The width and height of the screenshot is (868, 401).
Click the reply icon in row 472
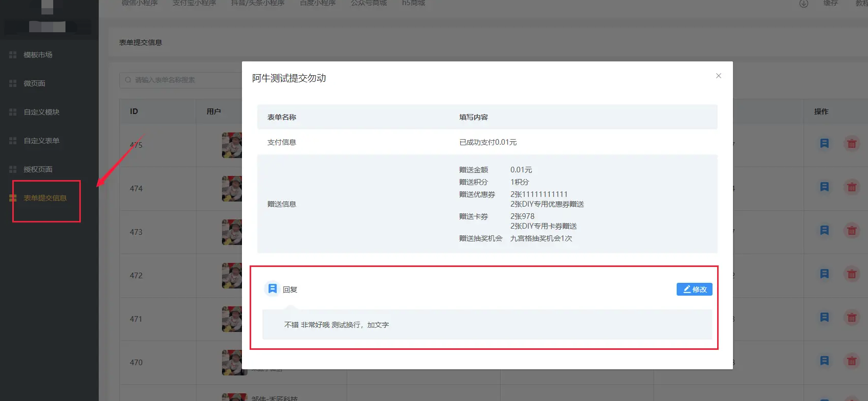[x=825, y=274]
